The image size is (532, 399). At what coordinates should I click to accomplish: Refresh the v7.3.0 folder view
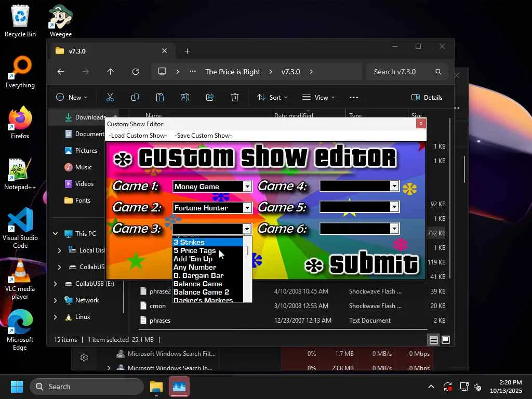click(x=136, y=72)
